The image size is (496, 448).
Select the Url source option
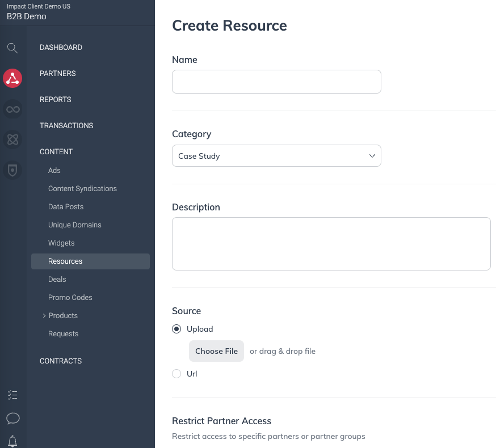176,374
